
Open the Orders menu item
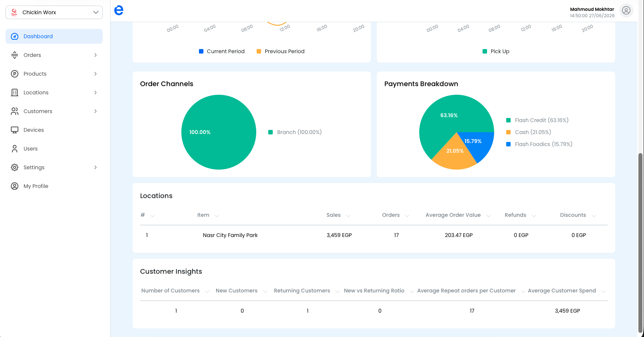pyautogui.click(x=54, y=55)
